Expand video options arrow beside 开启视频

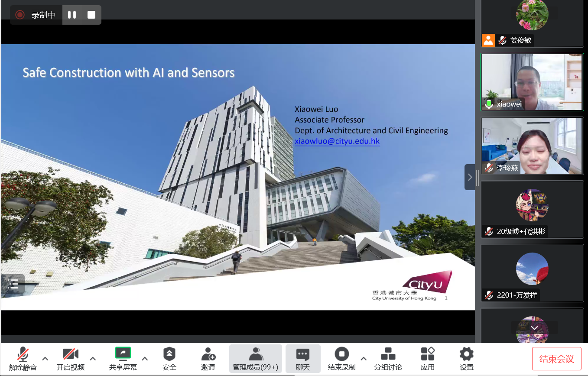[93, 358]
